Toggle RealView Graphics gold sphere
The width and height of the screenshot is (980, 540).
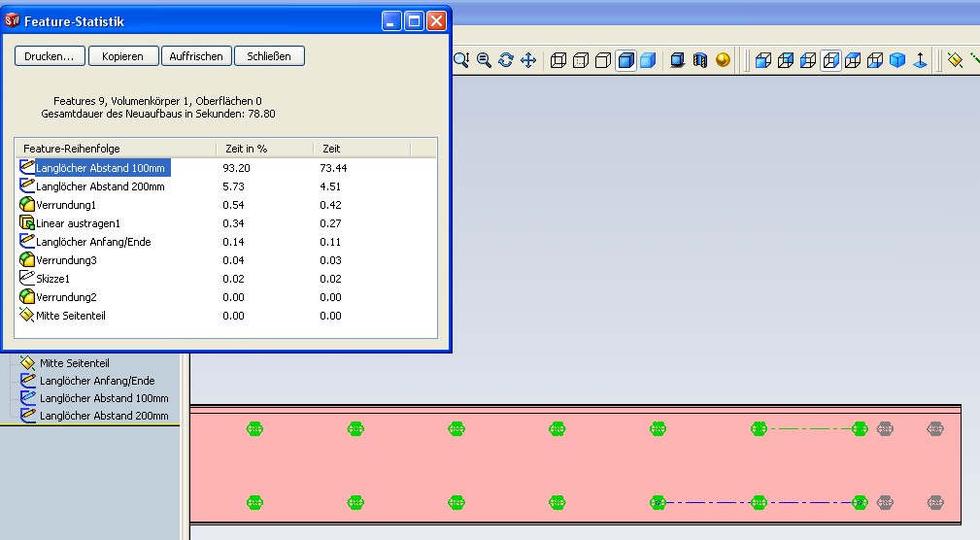click(723, 60)
